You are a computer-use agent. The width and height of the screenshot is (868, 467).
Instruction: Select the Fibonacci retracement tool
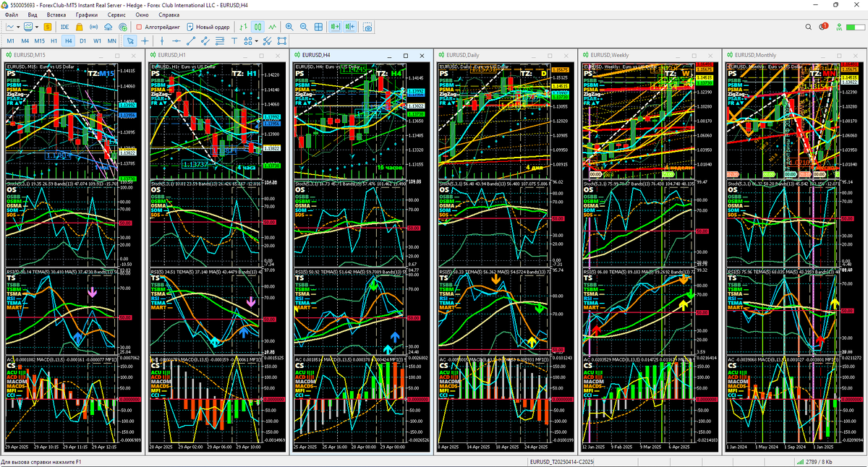pyautogui.click(x=219, y=41)
